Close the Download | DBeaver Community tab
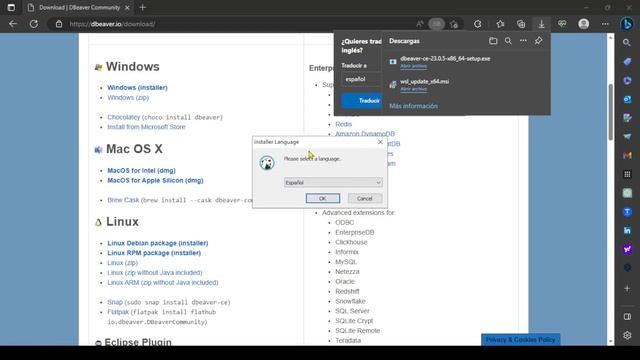640x360 pixels. click(x=127, y=7)
